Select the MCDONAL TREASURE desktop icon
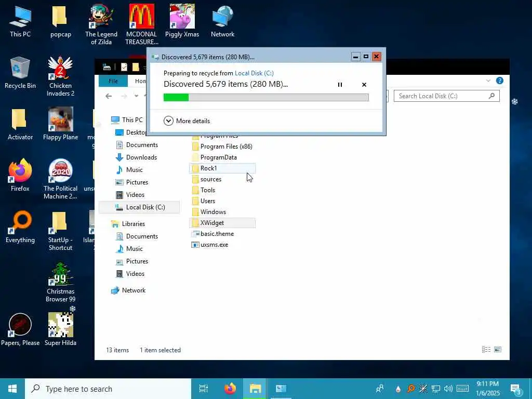The width and height of the screenshot is (532, 399). click(x=142, y=25)
